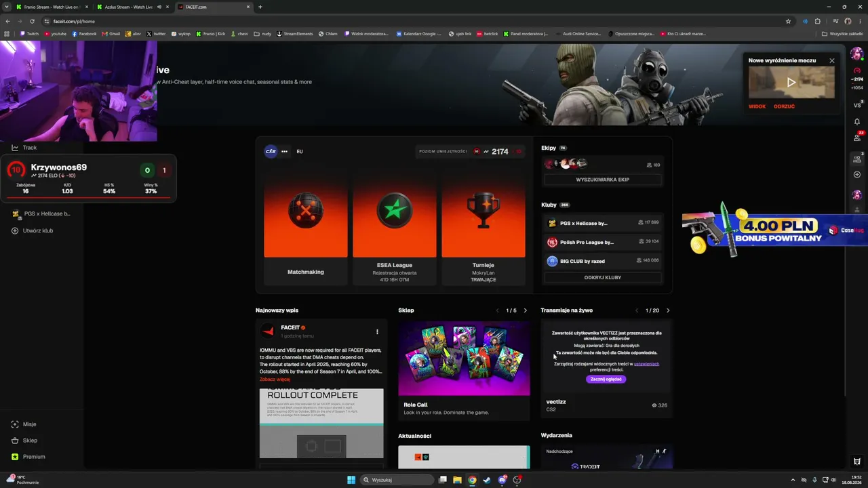Open the Windows Start menu
The image size is (868, 488).
click(351, 480)
